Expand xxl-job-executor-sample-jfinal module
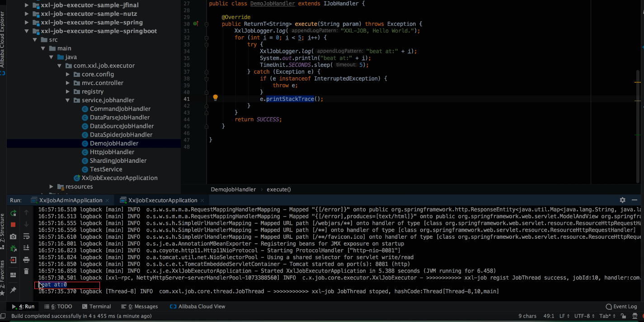 [27, 5]
